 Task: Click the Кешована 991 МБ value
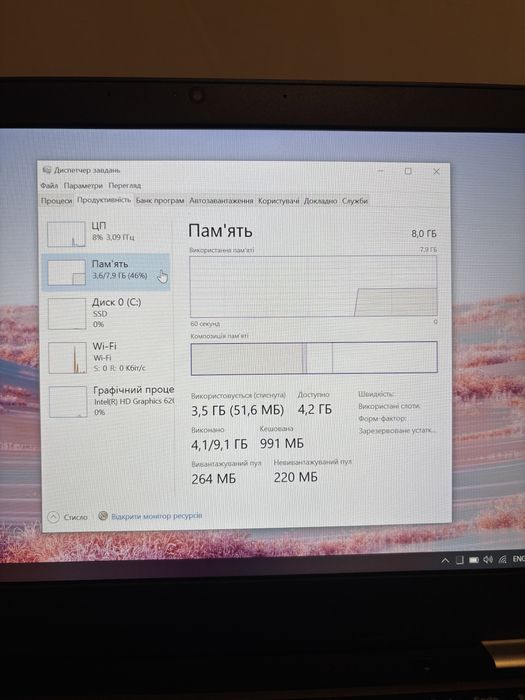(282, 443)
